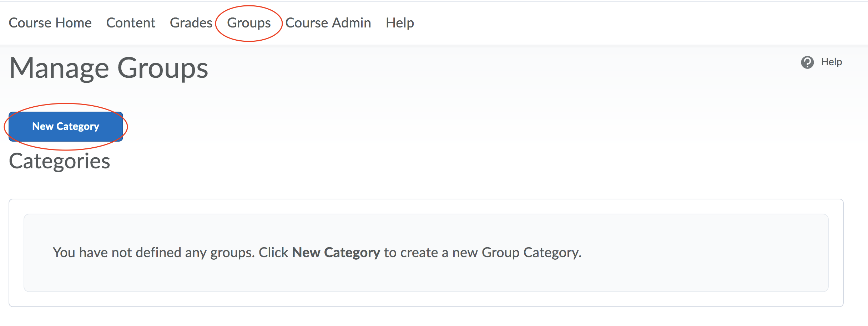Open the Course Admin menu item
868x326 pixels.
pos(328,23)
